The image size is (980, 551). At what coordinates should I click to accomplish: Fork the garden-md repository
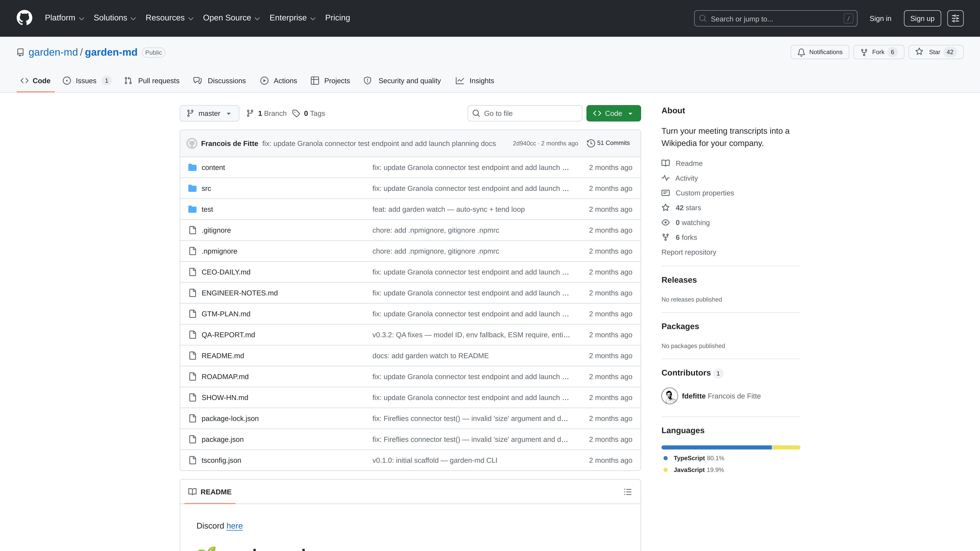pos(878,52)
